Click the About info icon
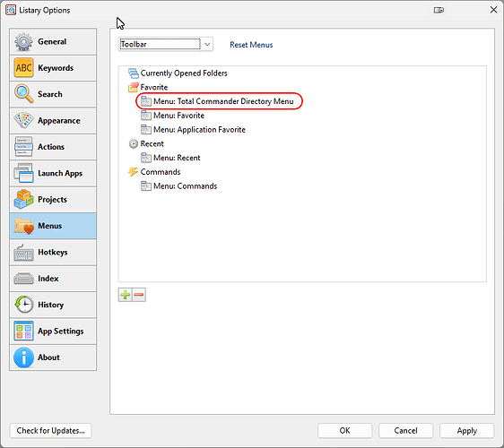This screenshot has height=448, width=504. point(23,358)
